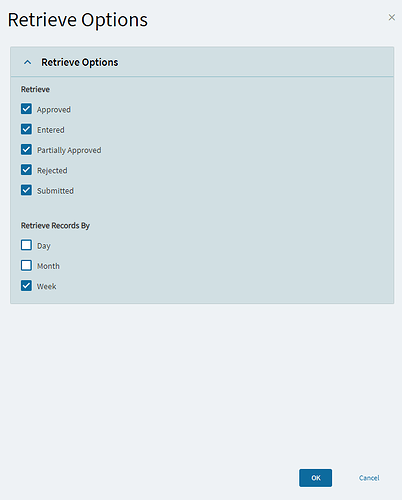Click the 'Retrieve' group heading label

pos(35,89)
